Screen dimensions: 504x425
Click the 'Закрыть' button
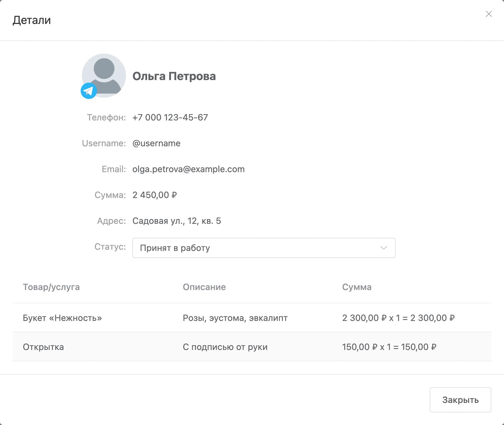pyautogui.click(x=460, y=400)
